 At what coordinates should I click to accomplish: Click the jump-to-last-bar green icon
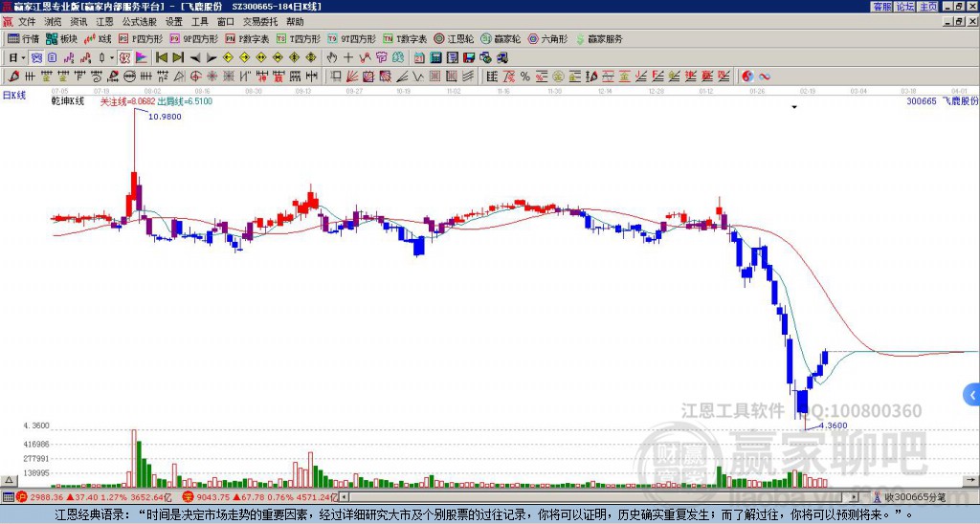click(178, 58)
